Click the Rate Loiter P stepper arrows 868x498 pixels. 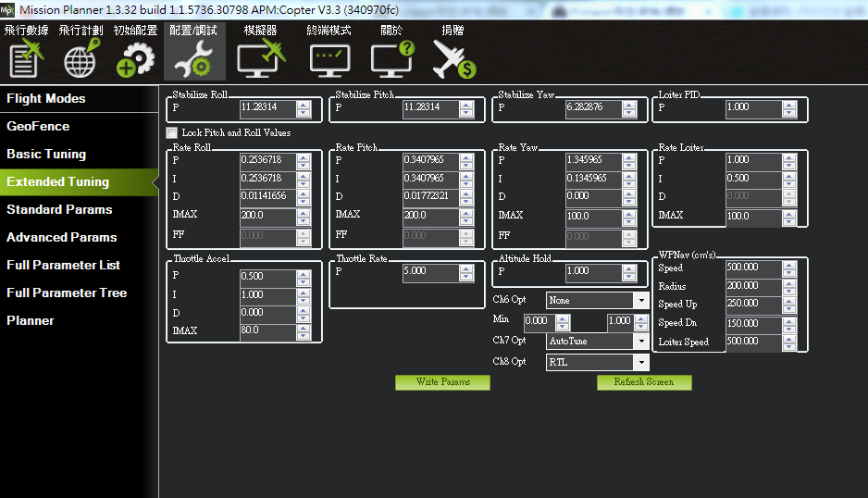(x=789, y=161)
